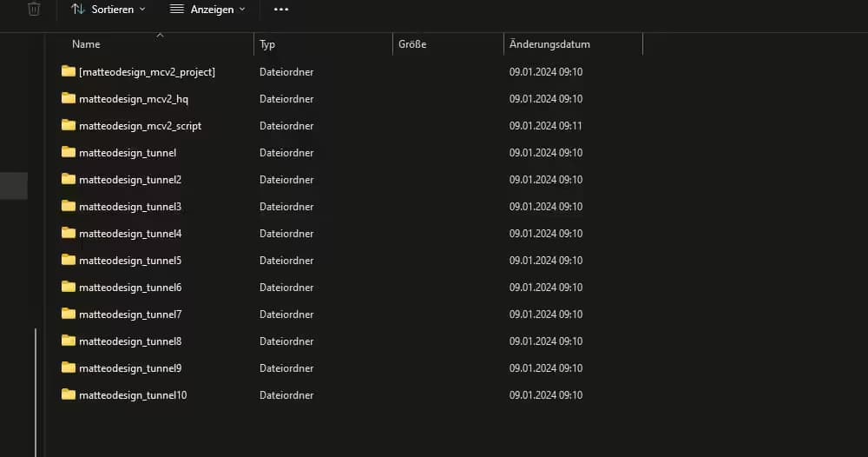The image size is (868, 457).
Task: Click folder icon for matteodesign_tunnel8
Action: (69, 341)
